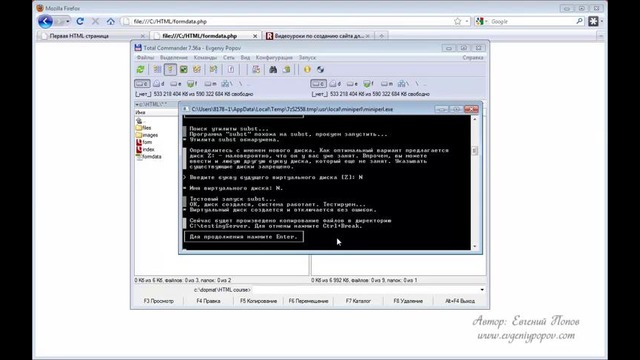Toggle the tree view toolbar icon
640x360 pixels.
197,69
